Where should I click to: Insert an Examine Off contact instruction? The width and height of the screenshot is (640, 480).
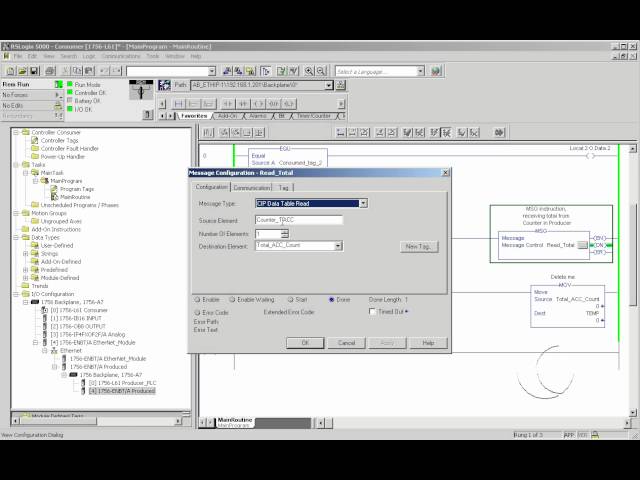243,104
